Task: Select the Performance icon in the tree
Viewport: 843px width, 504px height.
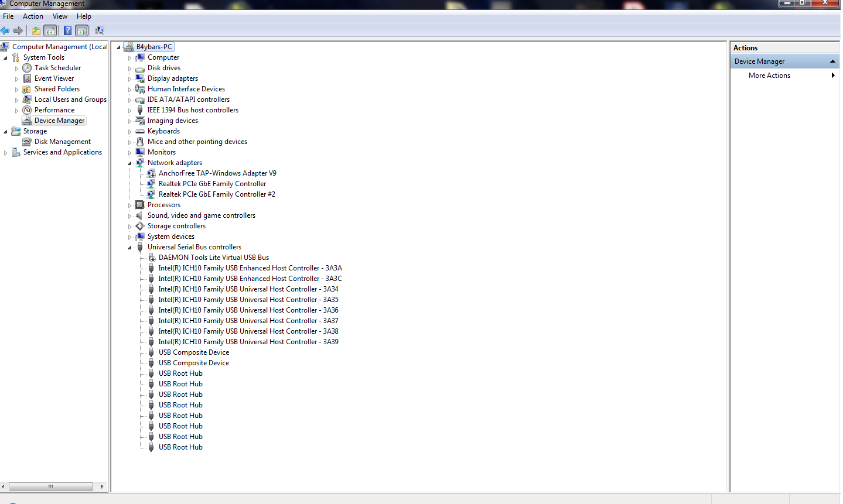Action: click(x=27, y=110)
